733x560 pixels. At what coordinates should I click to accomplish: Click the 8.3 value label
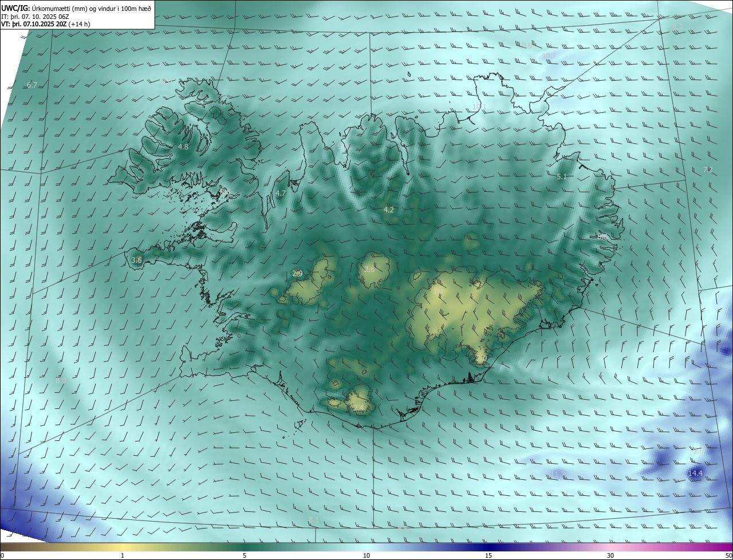point(677,27)
